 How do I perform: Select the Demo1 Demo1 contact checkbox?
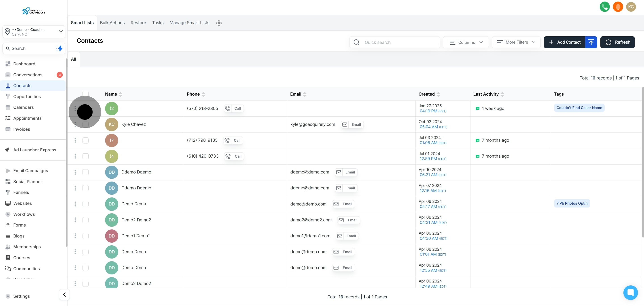pyautogui.click(x=85, y=236)
